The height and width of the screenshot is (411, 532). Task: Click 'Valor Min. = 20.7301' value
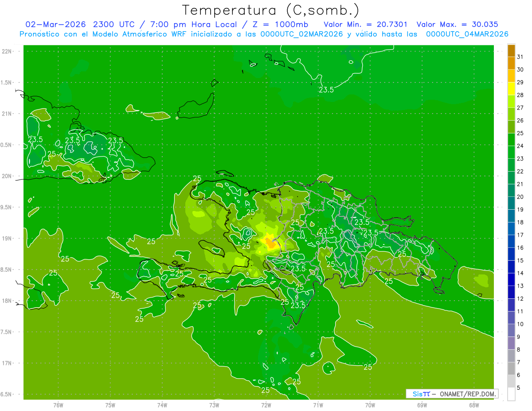(365, 24)
